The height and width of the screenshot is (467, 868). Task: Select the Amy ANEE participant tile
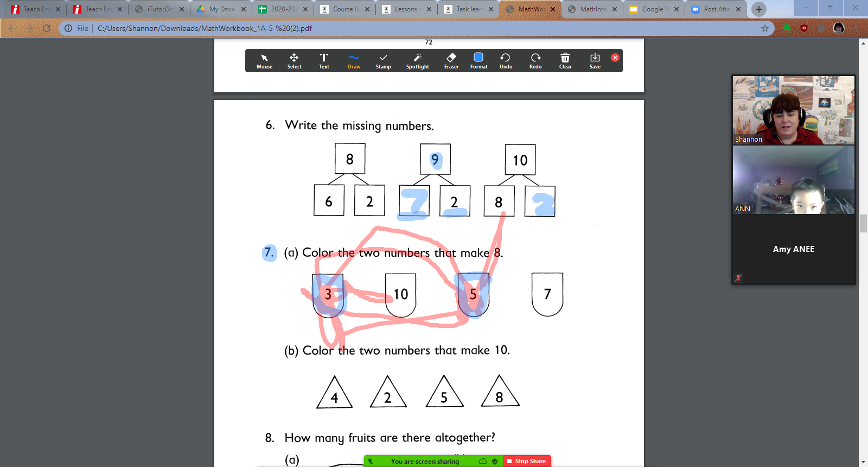click(x=794, y=249)
